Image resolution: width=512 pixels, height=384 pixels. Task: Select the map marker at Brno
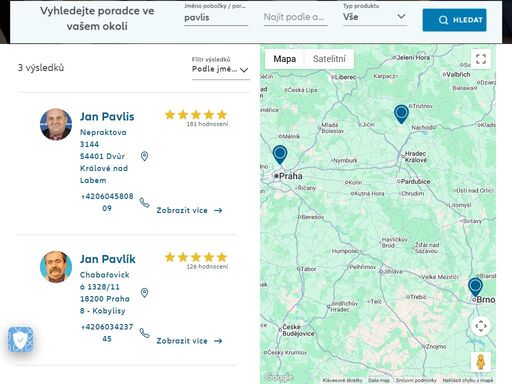point(475,287)
